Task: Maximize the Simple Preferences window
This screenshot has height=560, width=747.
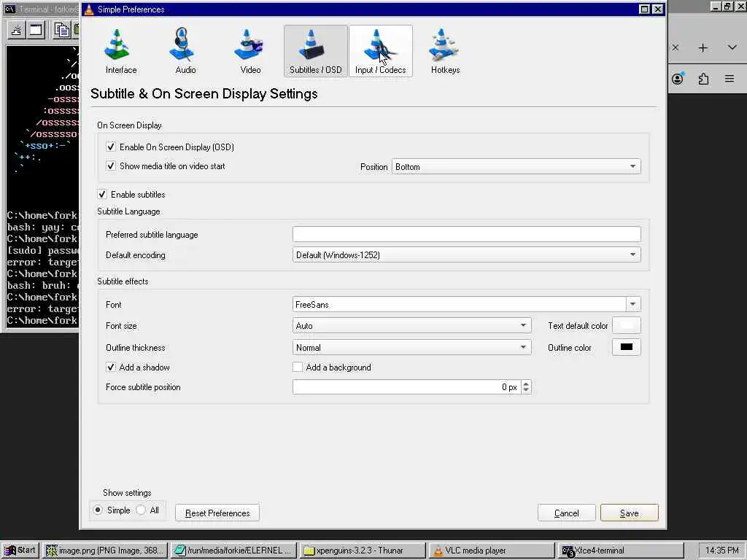Action: click(x=644, y=9)
